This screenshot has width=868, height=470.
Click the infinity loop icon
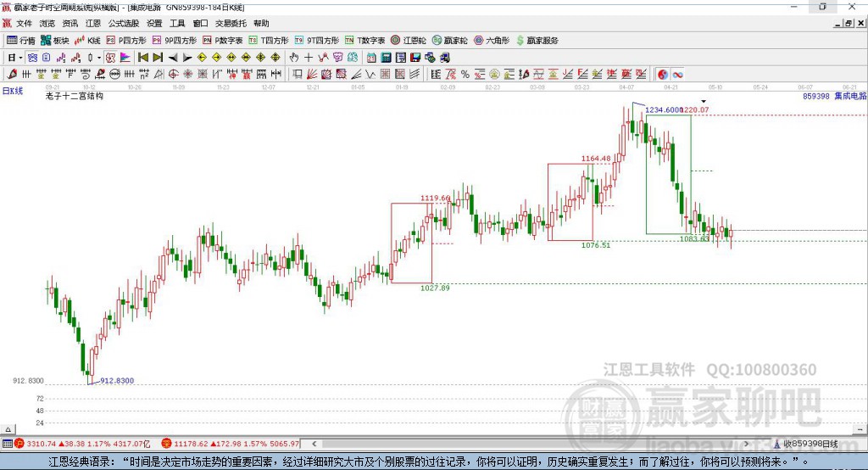677,75
